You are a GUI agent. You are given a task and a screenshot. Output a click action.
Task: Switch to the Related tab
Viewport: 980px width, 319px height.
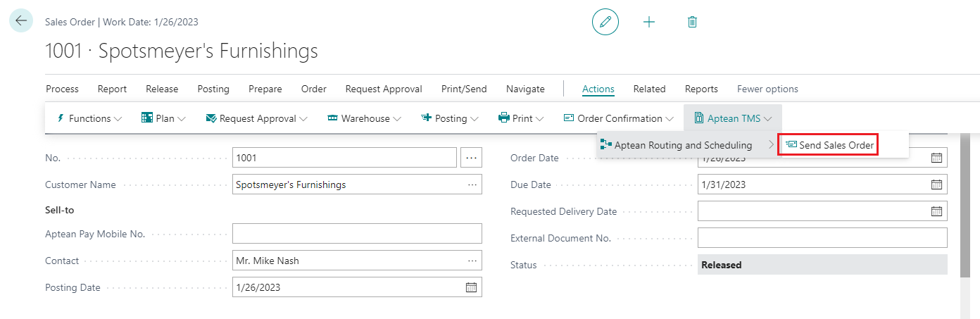click(649, 89)
